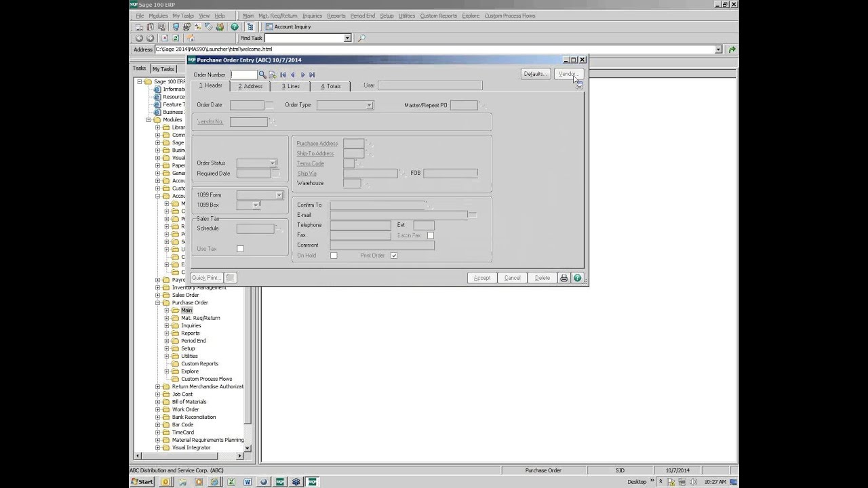868x488 pixels.
Task: Click the Delete button
Action: coord(542,278)
